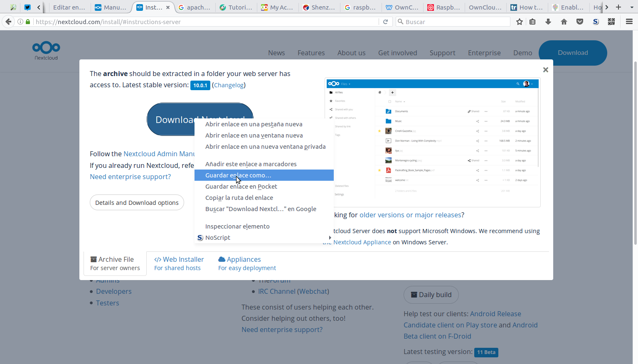Open the bookmarks library icon

[x=532, y=22]
